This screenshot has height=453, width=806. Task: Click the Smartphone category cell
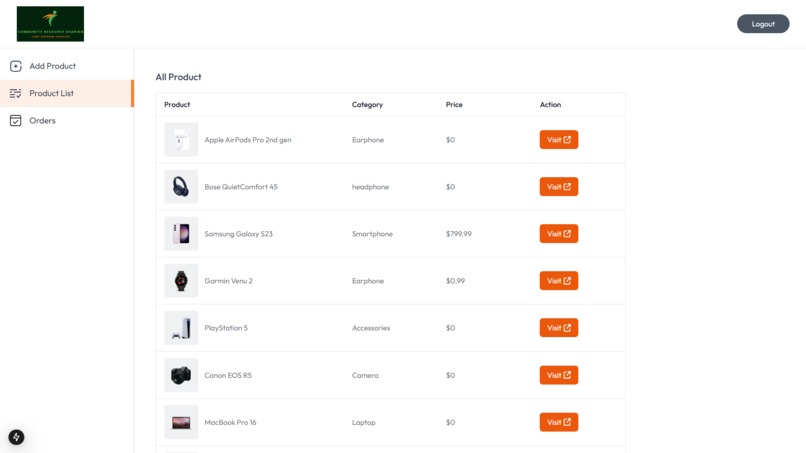[372, 234]
